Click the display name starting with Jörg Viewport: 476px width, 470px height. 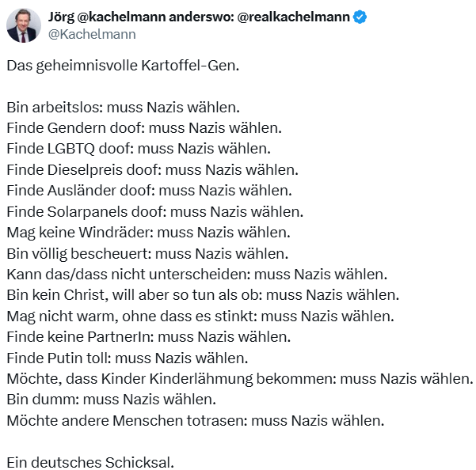(x=199, y=17)
